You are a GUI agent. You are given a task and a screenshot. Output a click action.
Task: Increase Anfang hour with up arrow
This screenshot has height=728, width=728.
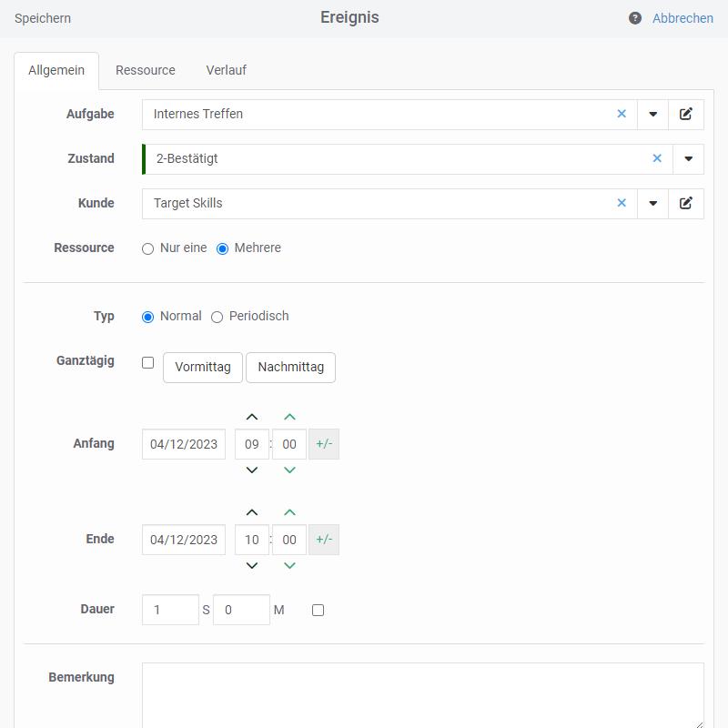pyautogui.click(x=252, y=418)
